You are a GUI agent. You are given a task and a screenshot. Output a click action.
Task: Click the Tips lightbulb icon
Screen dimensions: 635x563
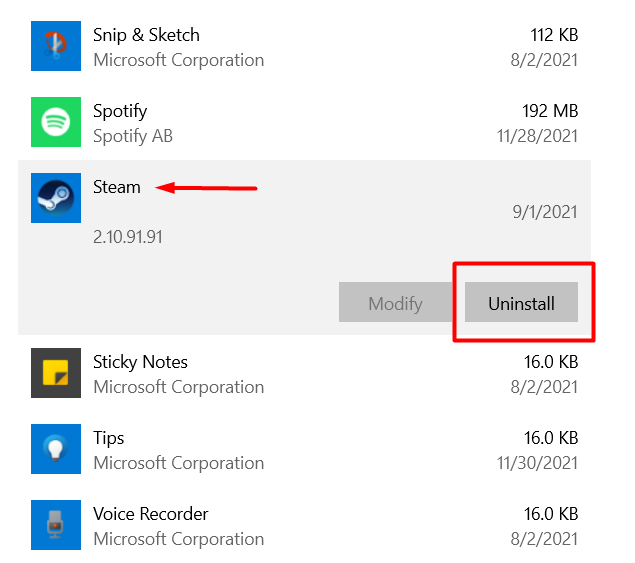[x=56, y=449]
